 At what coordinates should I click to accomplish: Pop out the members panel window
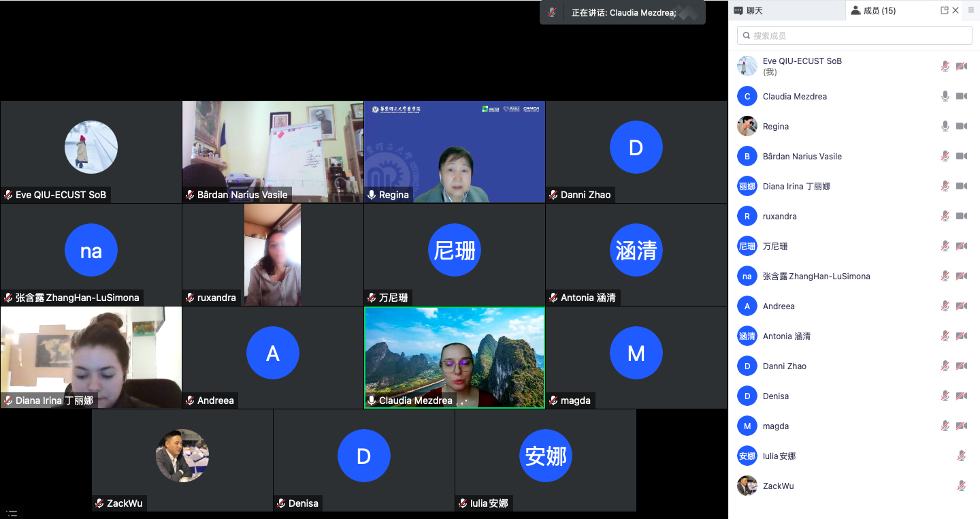click(944, 10)
